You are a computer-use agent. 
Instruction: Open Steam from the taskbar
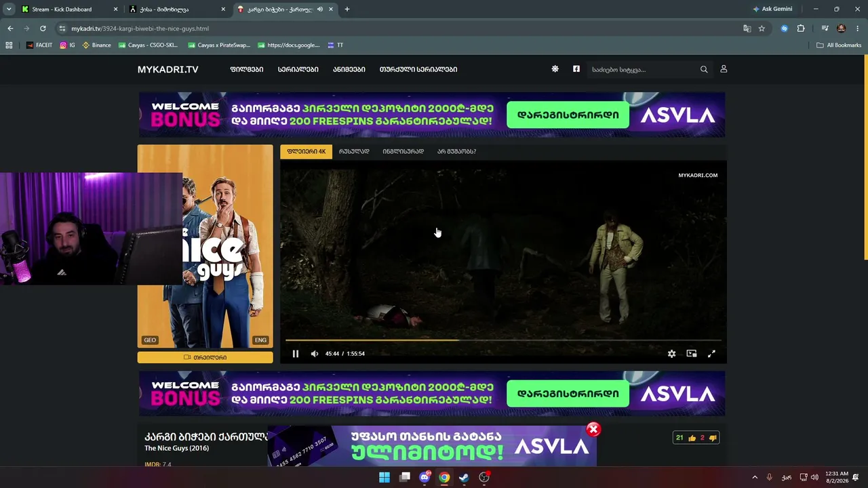464,477
